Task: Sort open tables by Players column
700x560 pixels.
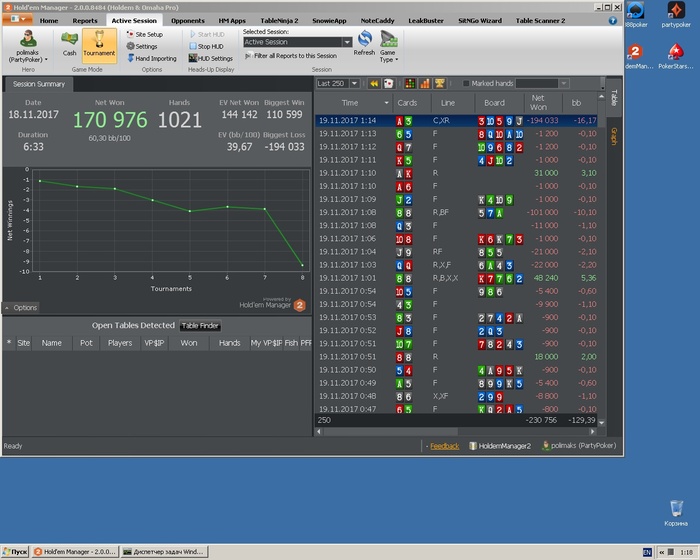Action: pos(120,343)
